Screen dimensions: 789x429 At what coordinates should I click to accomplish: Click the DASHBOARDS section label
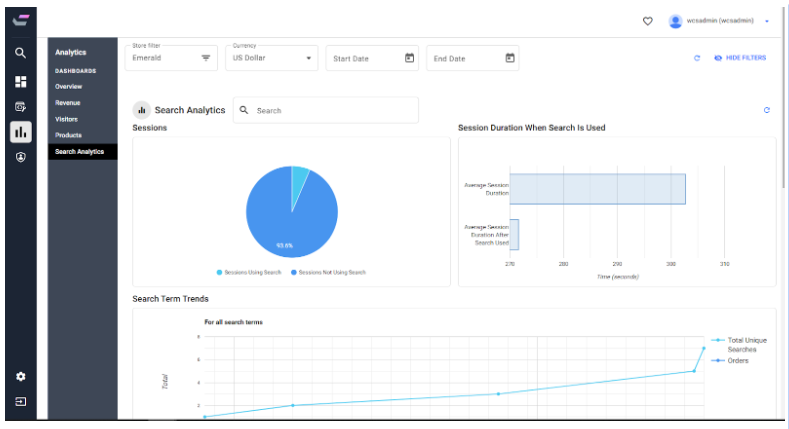pos(75,71)
